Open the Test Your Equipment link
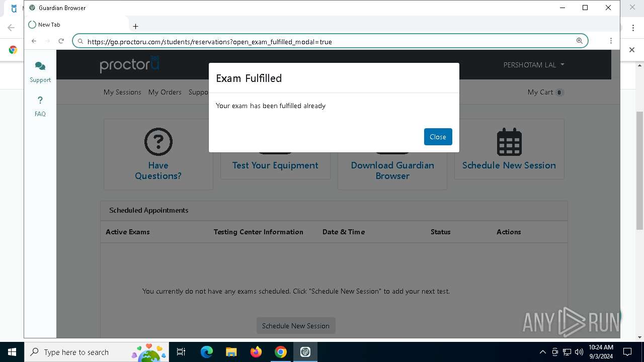Viewport: 644px width, 362px height. [x=275, y=165]
